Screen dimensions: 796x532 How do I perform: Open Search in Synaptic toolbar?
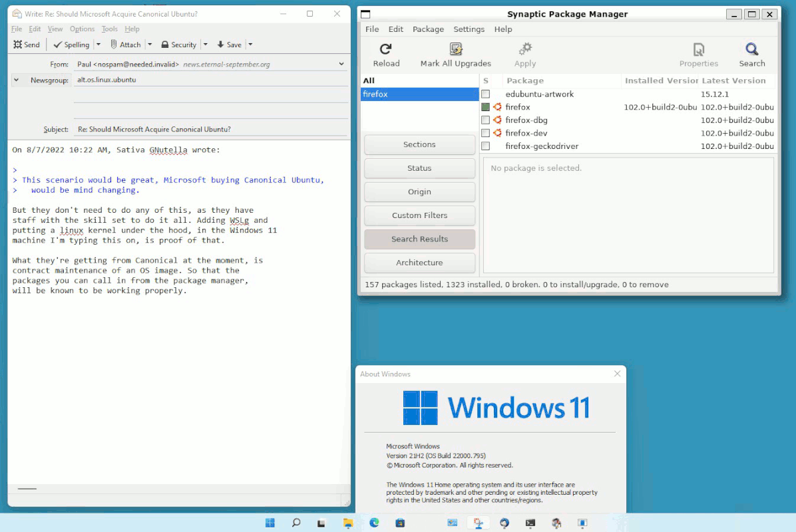[752, 55]
